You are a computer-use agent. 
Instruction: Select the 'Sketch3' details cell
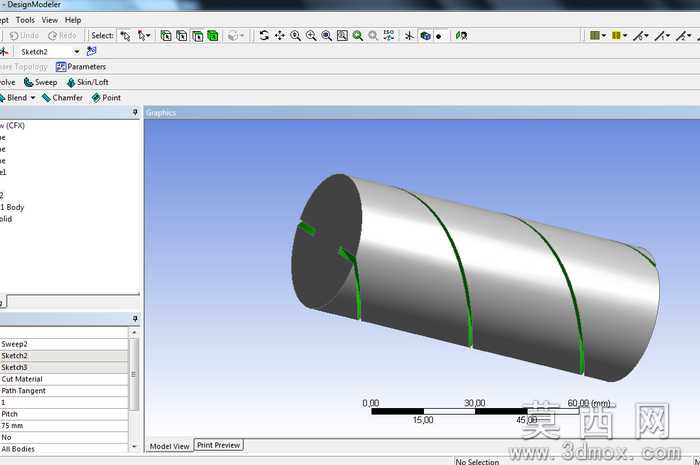coord(64,367)
